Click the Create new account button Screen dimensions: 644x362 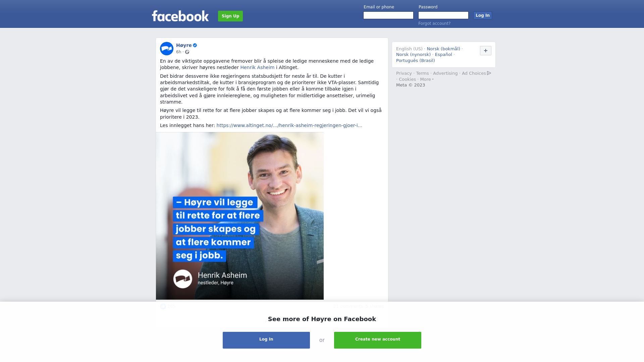pos(378,340)
